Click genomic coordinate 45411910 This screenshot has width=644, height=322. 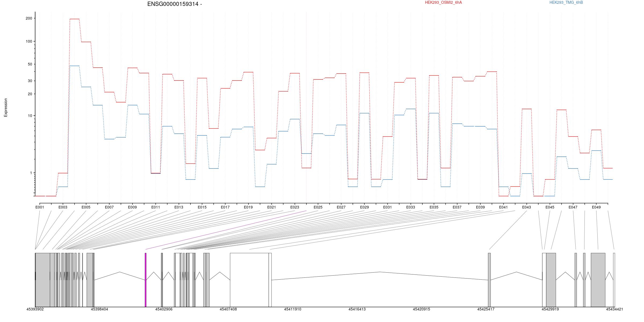click(292, 309)
